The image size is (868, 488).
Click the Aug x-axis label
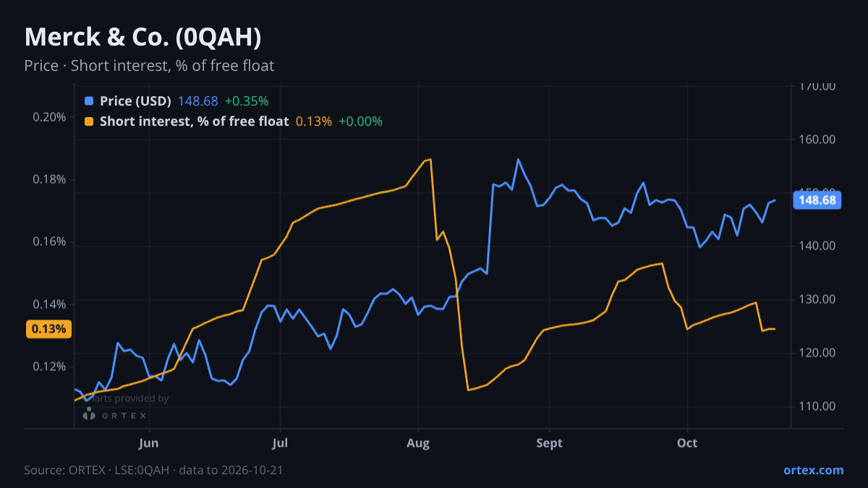pyautogui.click(x=418, y=442)
